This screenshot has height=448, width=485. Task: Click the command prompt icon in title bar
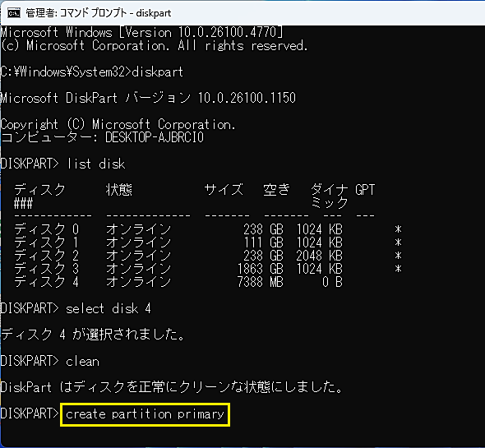tap(14, 13)
